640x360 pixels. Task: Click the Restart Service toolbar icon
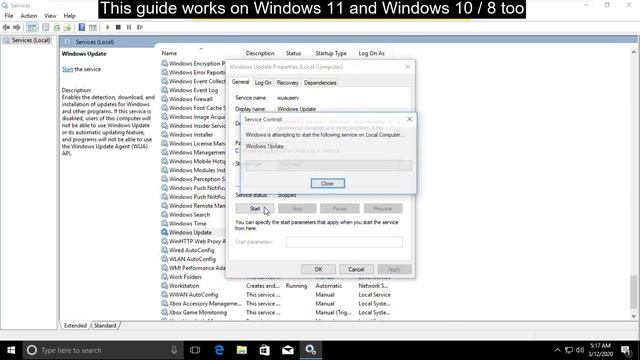click(140, 27)
